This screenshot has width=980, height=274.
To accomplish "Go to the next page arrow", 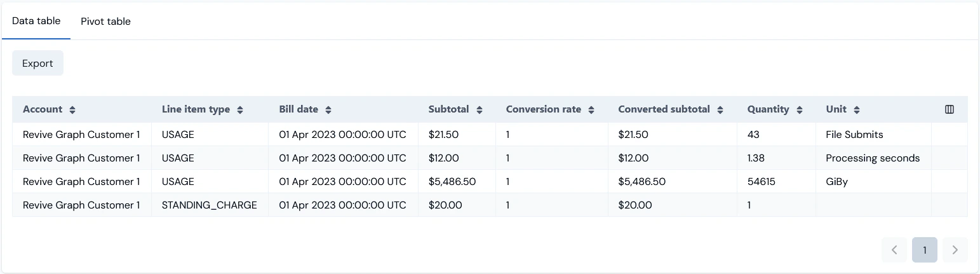I will tap(955, 250).
